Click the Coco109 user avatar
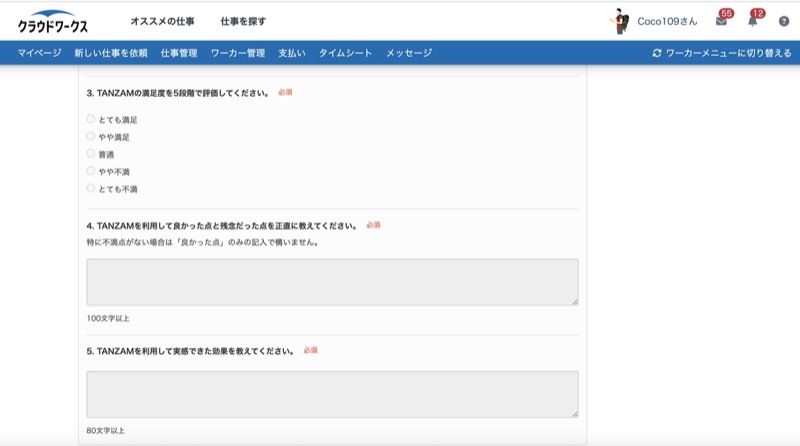 click(x=621, y=21)
